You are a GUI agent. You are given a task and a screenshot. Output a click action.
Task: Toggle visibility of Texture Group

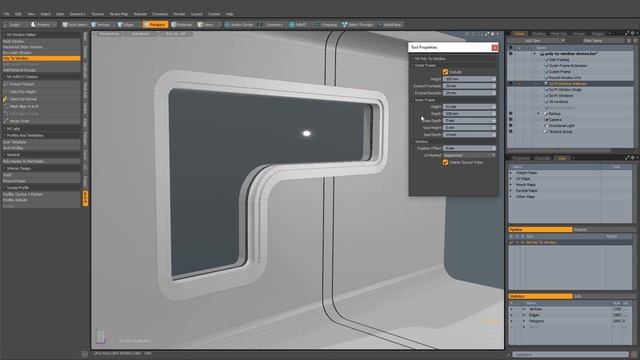[511, 131]
